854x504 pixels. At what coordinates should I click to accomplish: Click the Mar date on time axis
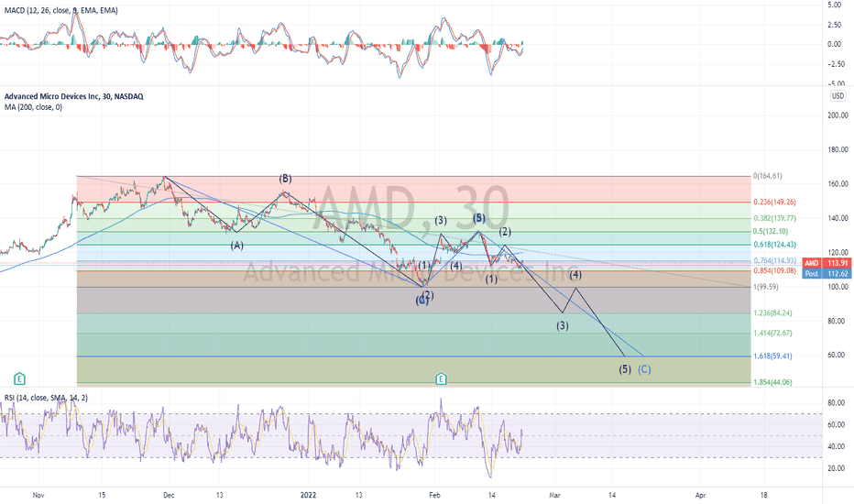point(554,495)
